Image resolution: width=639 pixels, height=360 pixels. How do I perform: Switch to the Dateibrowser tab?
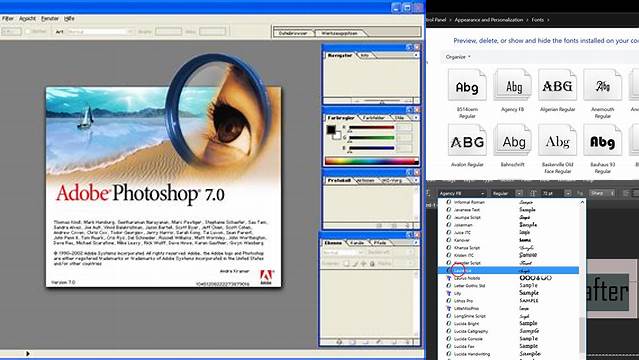tap(293, 33)
